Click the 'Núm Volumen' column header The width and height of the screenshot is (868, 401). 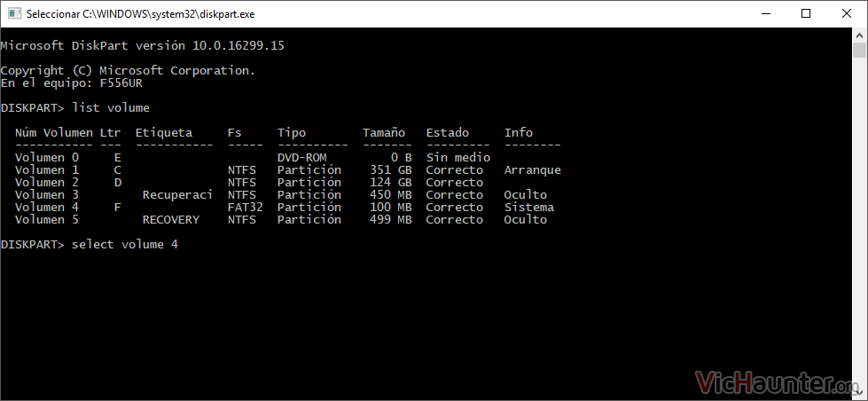point(54,132)
